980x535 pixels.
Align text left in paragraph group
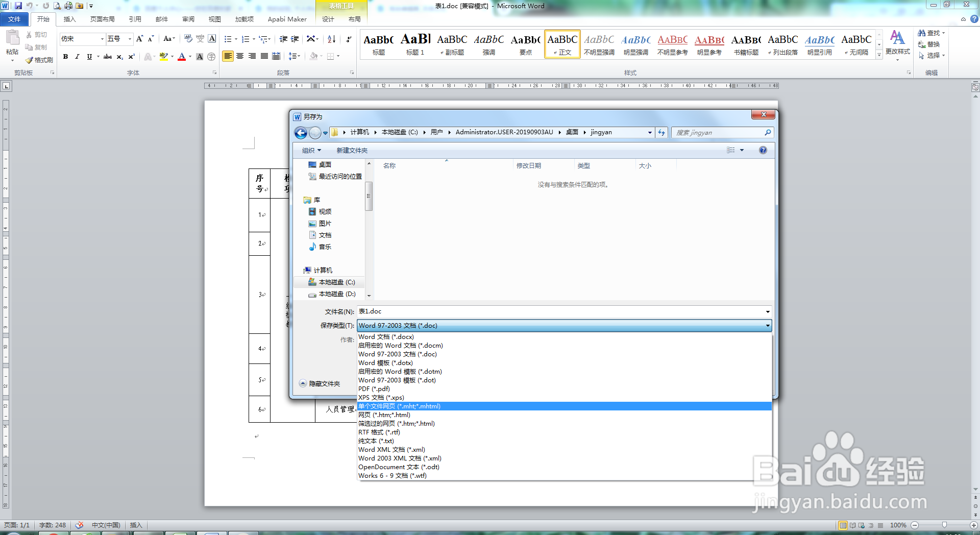[x=228, y=56]
